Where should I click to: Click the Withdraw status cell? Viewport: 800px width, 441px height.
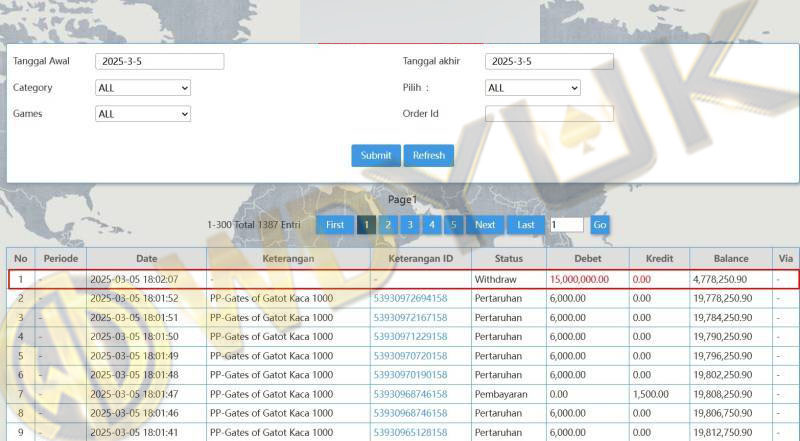click(495, 279)
